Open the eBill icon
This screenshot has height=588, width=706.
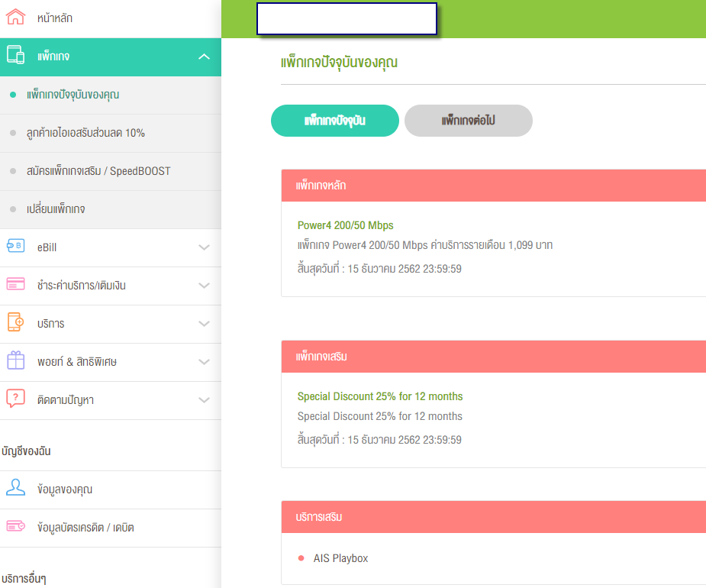click(x=15, y=246)
